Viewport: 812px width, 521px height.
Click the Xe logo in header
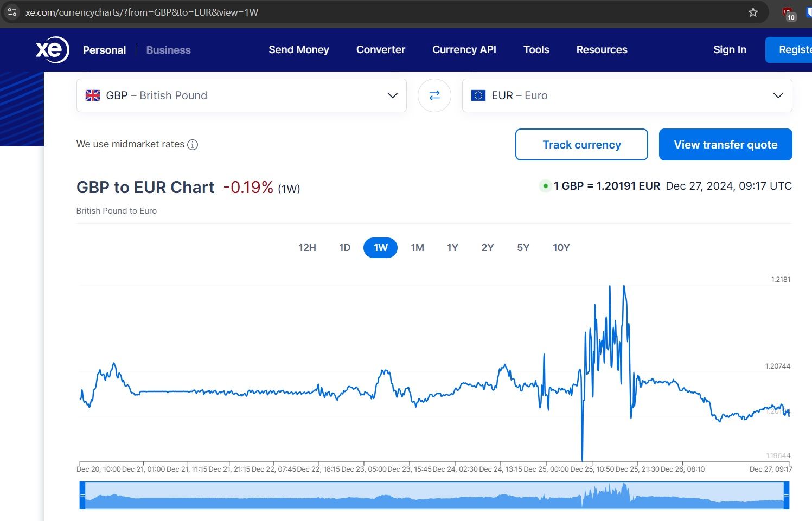tap(52, 50)
